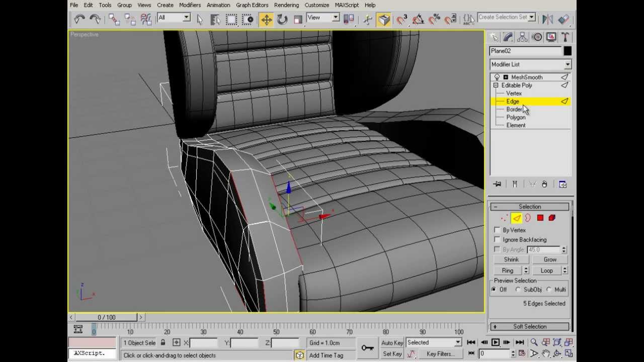Screen dimensions: 644x362
Task: Toggle MeshSmooth modifier lightbulb on/off
Action: pyautogui.click(x=497, y=77)
